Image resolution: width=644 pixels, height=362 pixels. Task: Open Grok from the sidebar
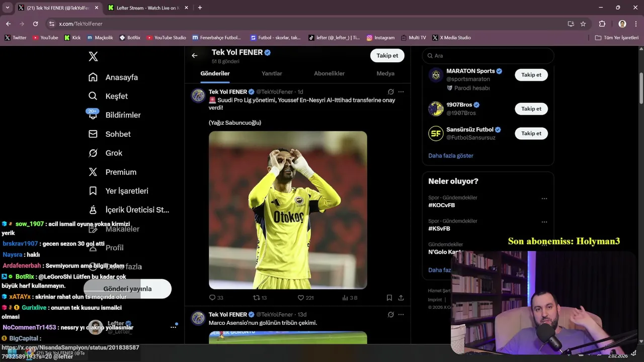click(x=106, y=153)
